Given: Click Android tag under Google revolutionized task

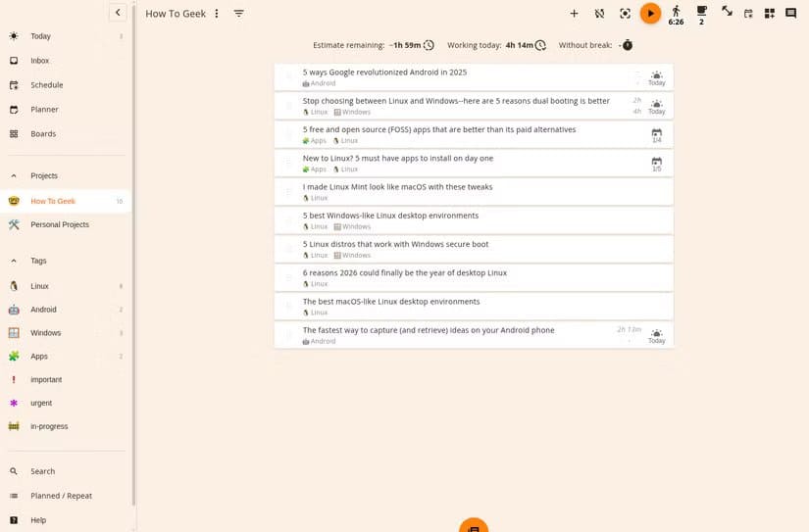Looking at the screenshot, I should tap(319, 83).
